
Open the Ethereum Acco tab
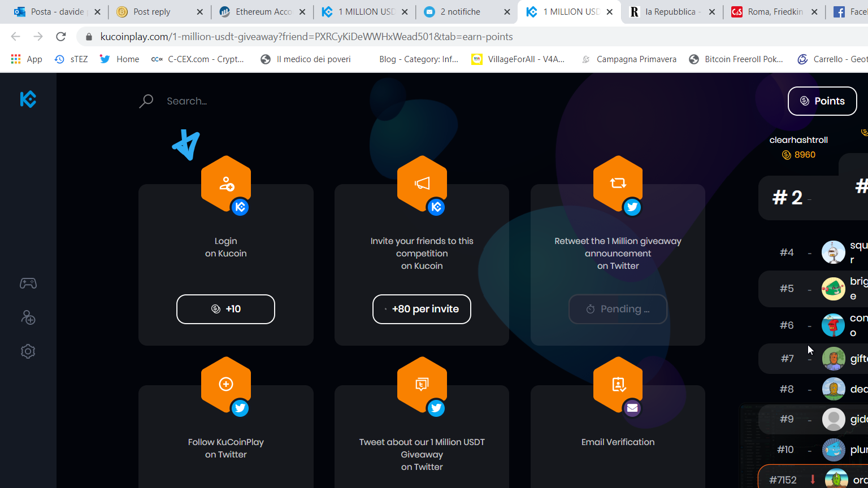(x=263, y=12)
